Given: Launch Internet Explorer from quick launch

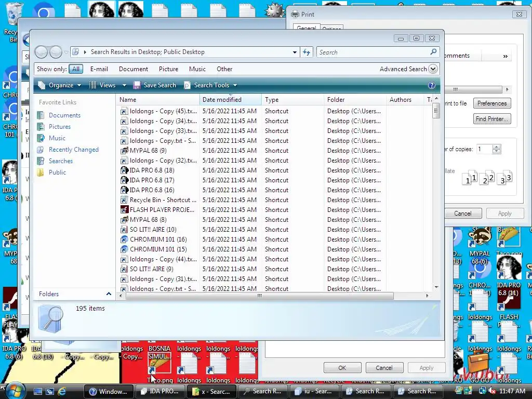Looking at the screenshot, I should click(62, 391).
